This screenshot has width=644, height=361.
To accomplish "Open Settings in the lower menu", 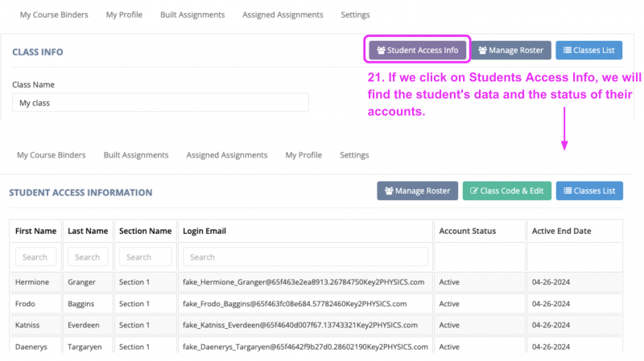I will point(354,155).
